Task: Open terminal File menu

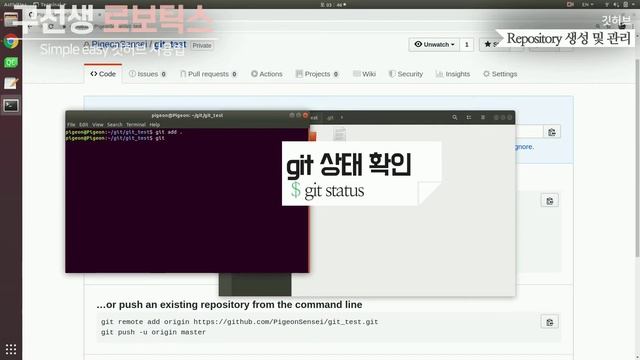Action: tap(71, 124)
